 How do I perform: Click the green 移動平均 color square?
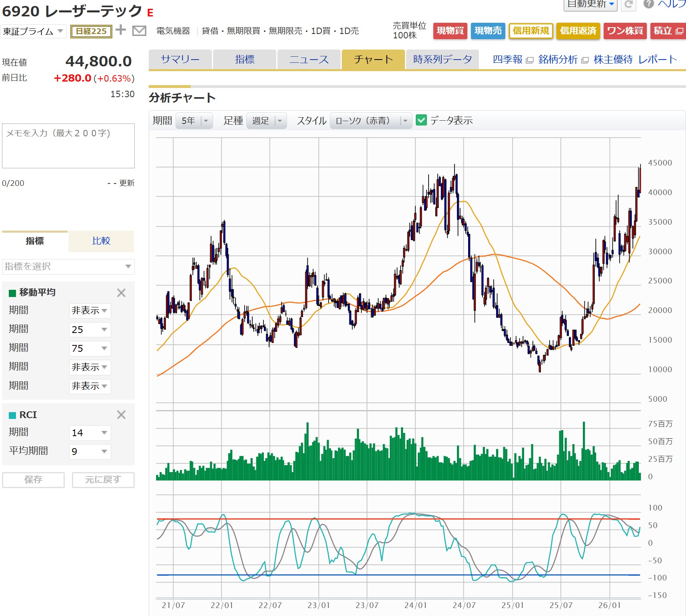coord(12,293)
